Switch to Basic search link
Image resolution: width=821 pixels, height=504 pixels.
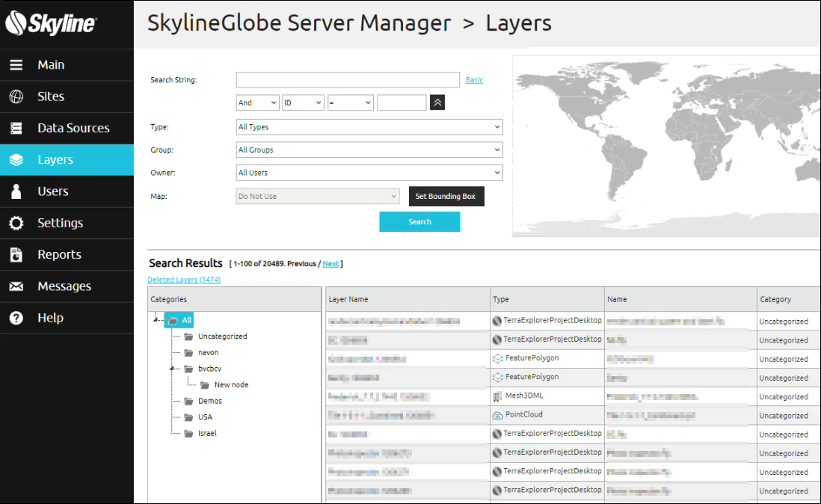point(474,80)
